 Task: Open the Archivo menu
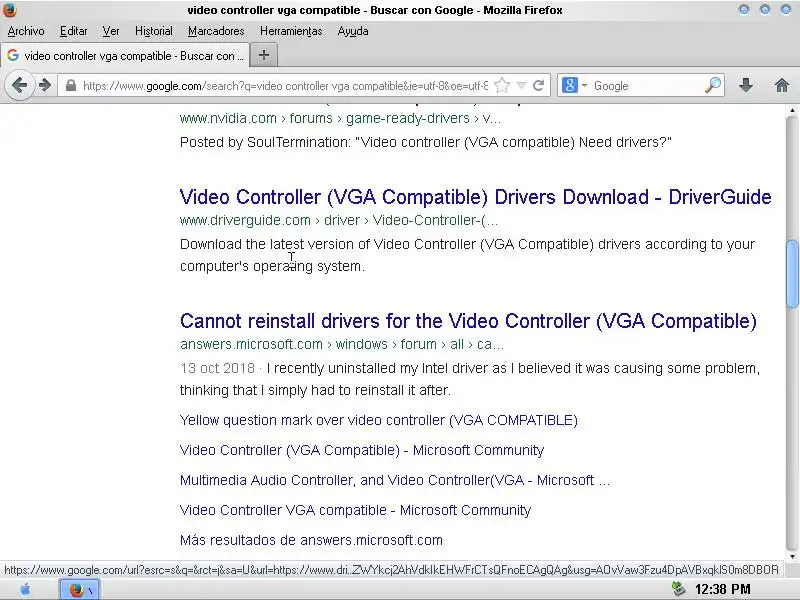pyautogui.click(x=26, y=31)
